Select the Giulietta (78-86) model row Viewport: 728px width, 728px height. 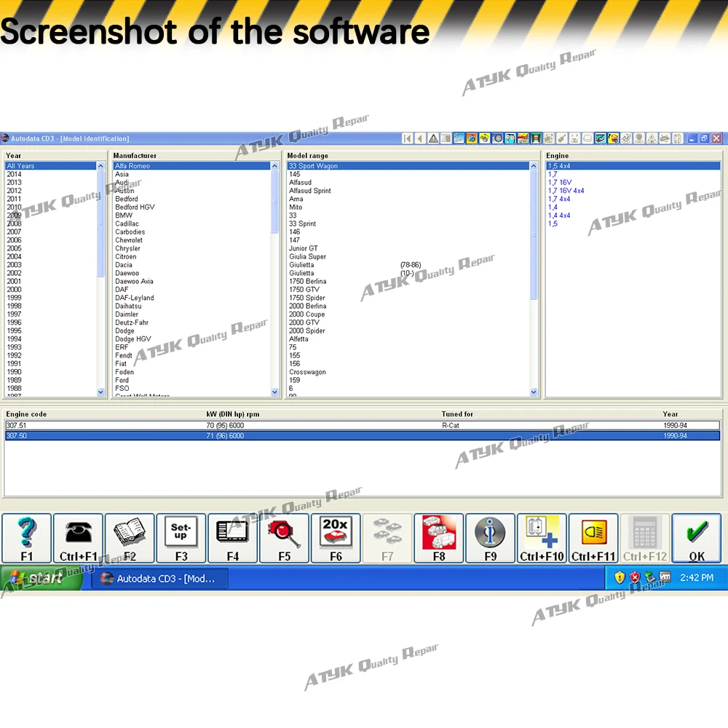[408, 265]
